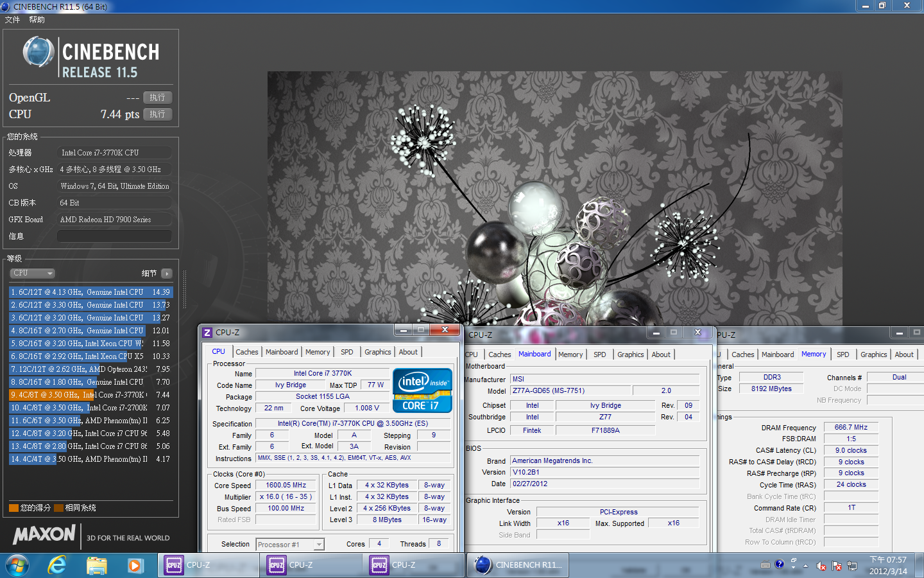
Task: Select SPD tab in middle CPU-Z window
Action: pos(600,355)
